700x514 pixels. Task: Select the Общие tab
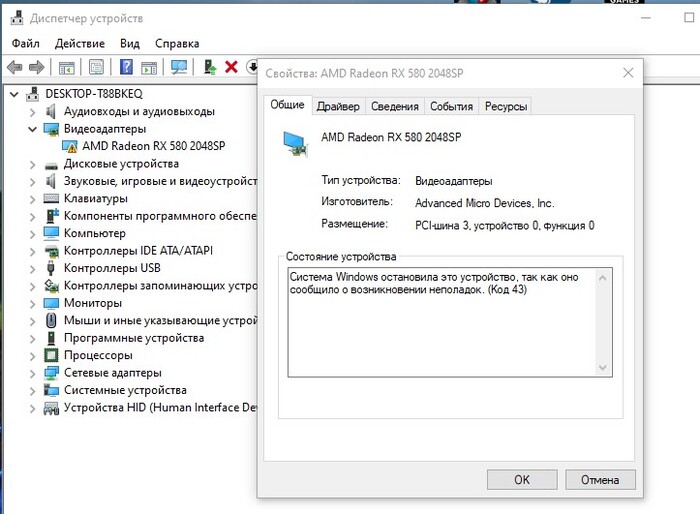[x=288, y=104]
